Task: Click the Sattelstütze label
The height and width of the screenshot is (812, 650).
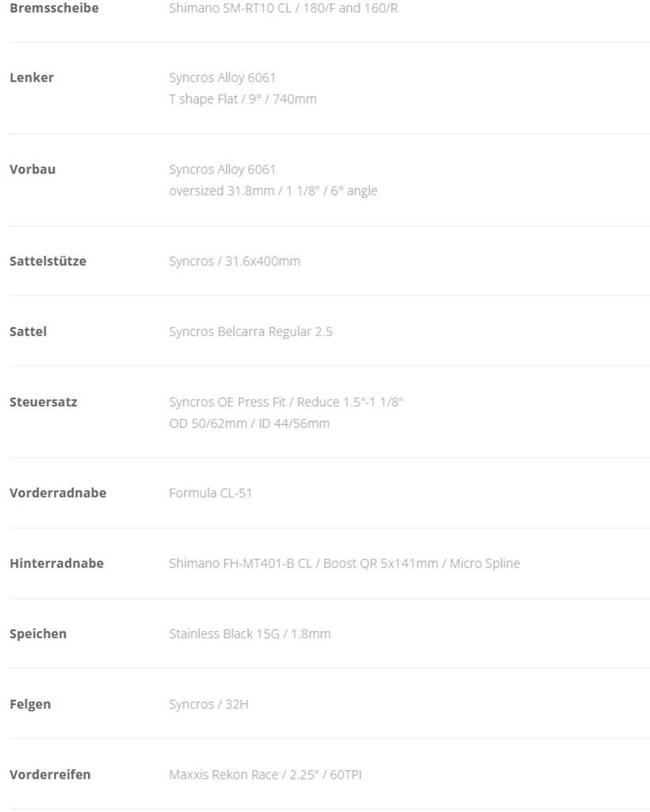Action: click(48, 262)
